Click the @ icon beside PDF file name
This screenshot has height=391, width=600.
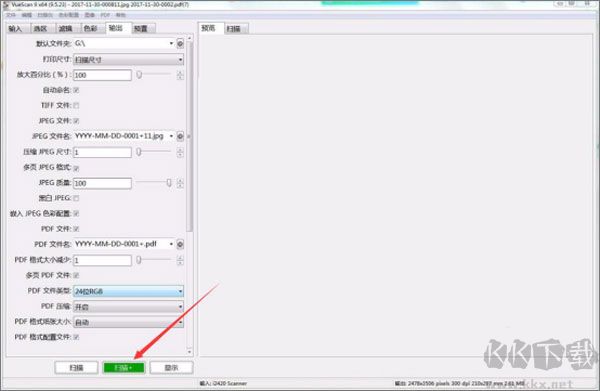[180, 244]
